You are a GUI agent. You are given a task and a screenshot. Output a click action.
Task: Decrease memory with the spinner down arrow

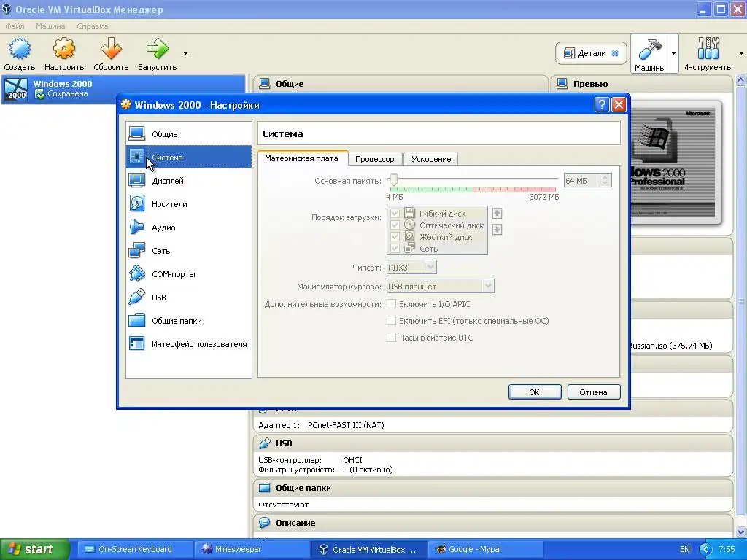coord(605,184)
